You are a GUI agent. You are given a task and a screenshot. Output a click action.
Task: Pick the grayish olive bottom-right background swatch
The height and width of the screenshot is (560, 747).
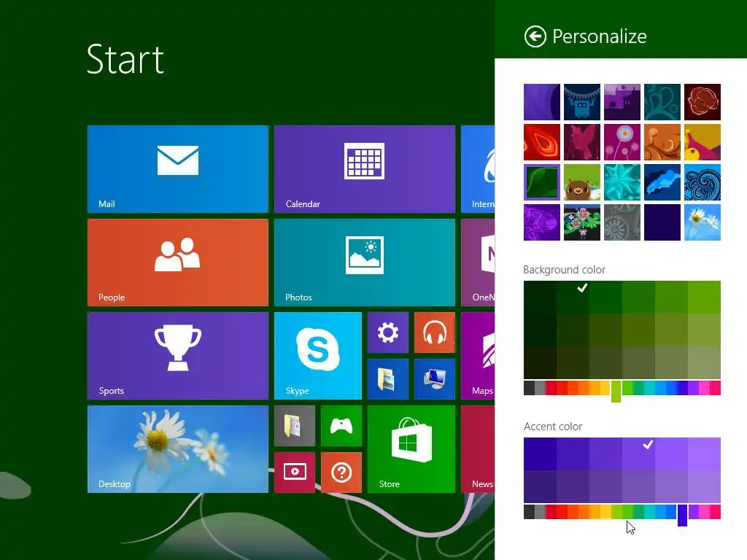click(x=704, y=363)
